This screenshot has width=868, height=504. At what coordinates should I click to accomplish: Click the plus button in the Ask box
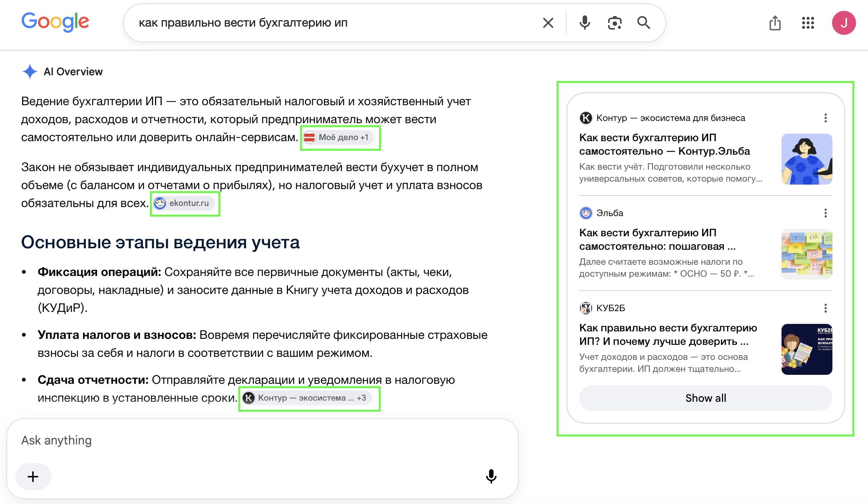click(33, 477)
